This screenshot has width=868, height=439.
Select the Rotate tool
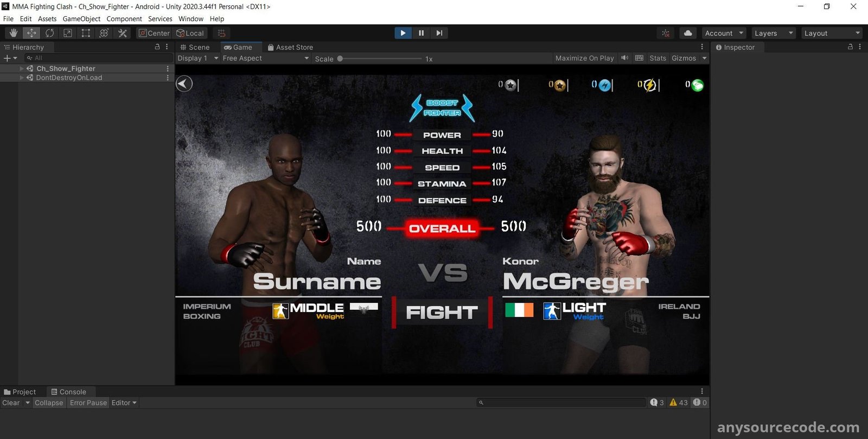49,33
